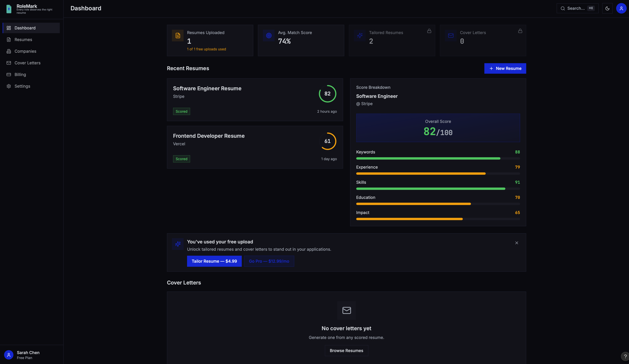The image size is (629, 364).
Task: Dismiss the free upload banner
Action: click(x=517, y=243)
